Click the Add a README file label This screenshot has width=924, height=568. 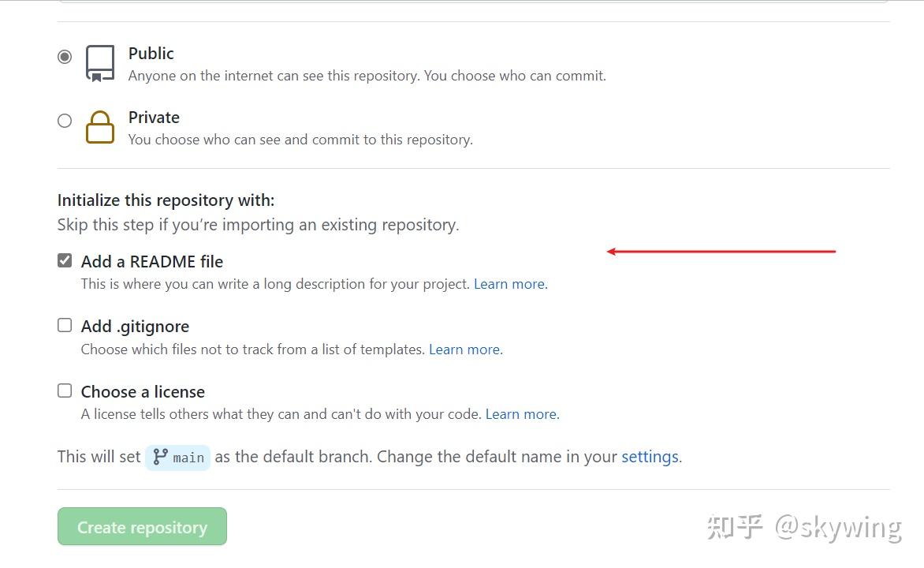[x=152, y=262]
